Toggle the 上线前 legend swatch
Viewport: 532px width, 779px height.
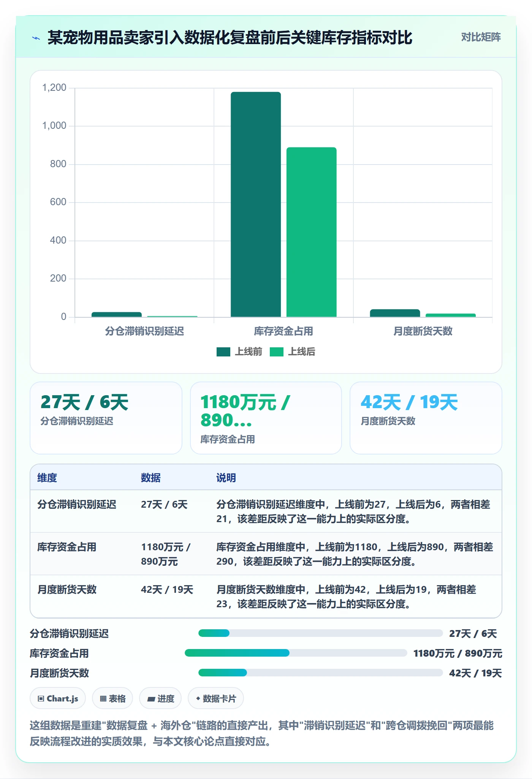(223, 352)
